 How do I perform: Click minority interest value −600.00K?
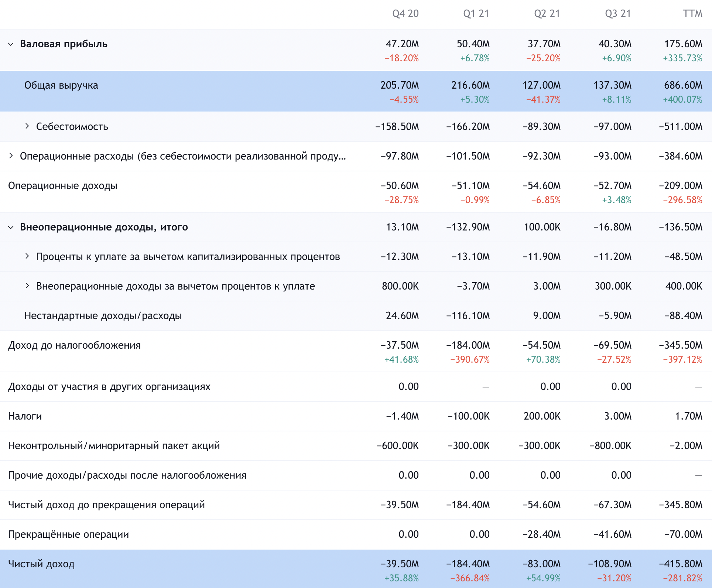point(398,446)
